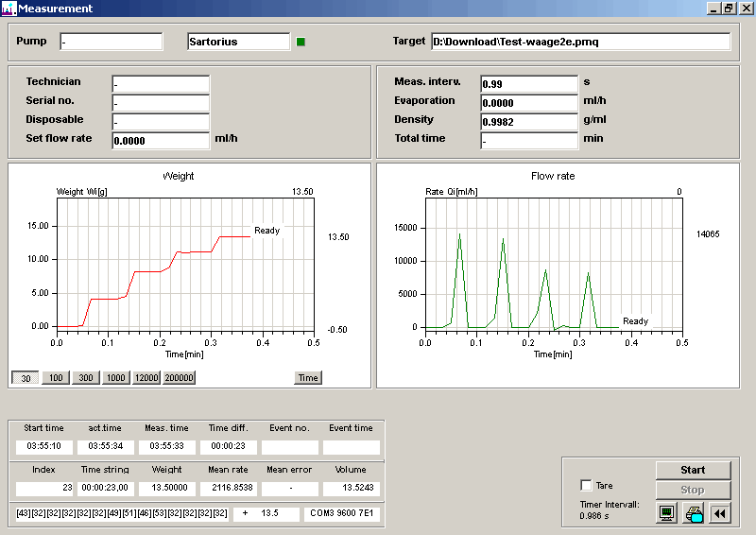Click the Measurement app icon in title bar
Image resolution: width=756 pixels, height=535 pixels.
tap(9, 9)
